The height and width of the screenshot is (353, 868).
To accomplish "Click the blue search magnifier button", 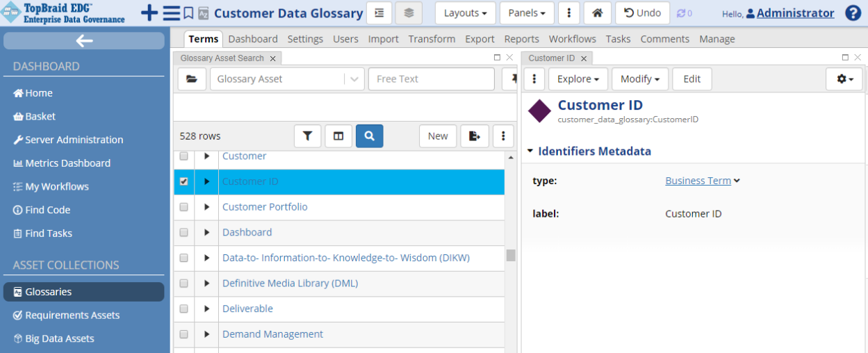I will click(x=369, y=136).
